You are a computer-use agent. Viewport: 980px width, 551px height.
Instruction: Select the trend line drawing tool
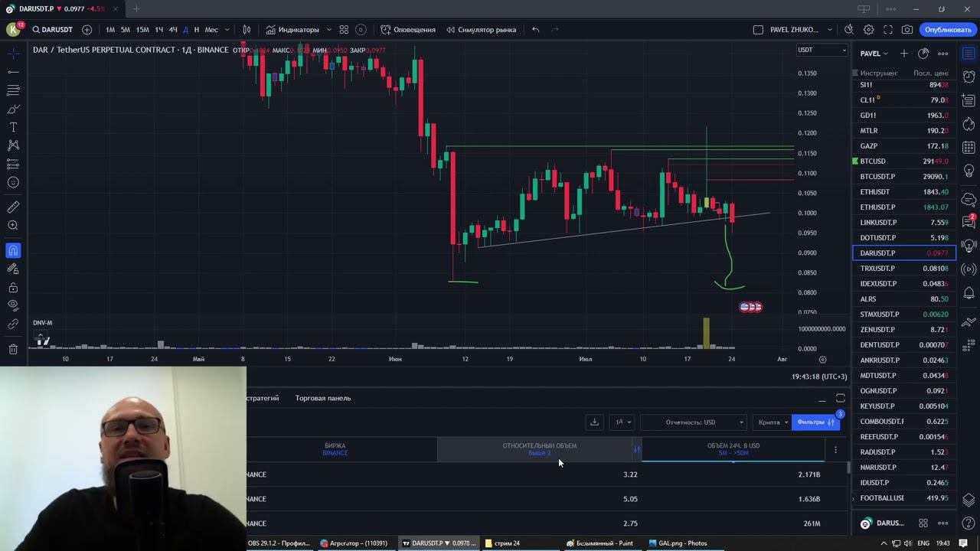13,72
